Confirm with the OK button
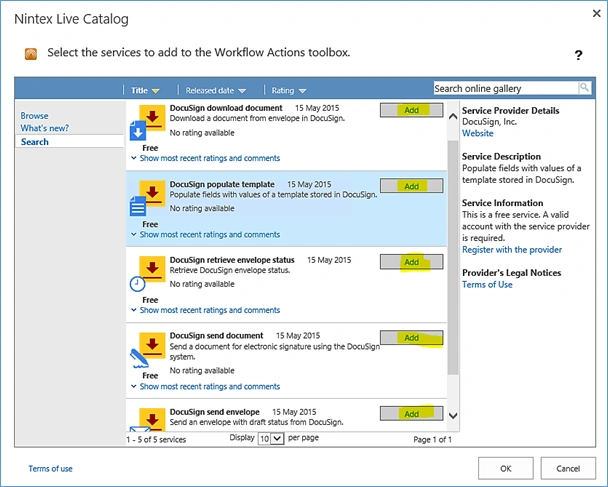Viewport: 608px width, 487px height. (506, 468)
